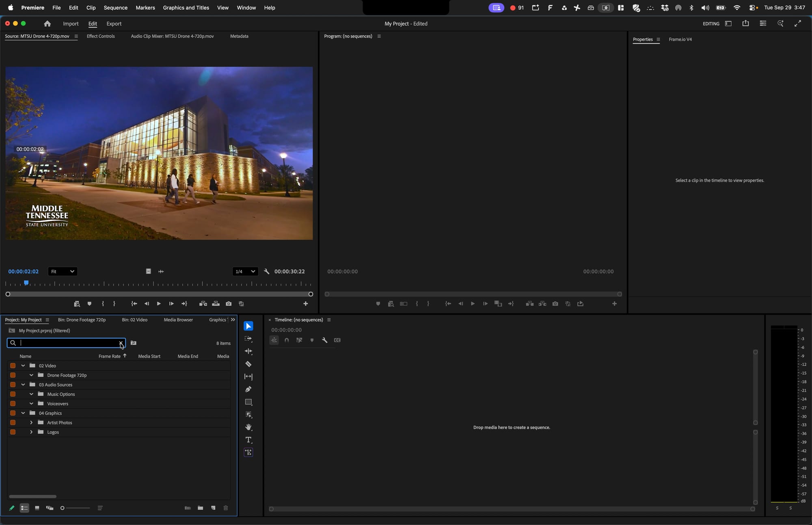Viewport: 812px width, 525px height.
Task: Go to In point in Source monitor
Action: pyautogui.click(x=134, y=304)
